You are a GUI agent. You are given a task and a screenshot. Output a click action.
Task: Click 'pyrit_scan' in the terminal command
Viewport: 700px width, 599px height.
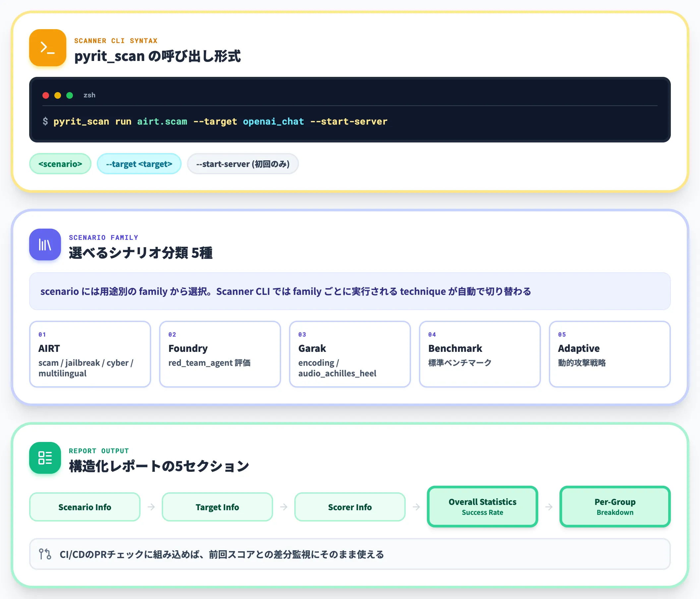(81, 122)
